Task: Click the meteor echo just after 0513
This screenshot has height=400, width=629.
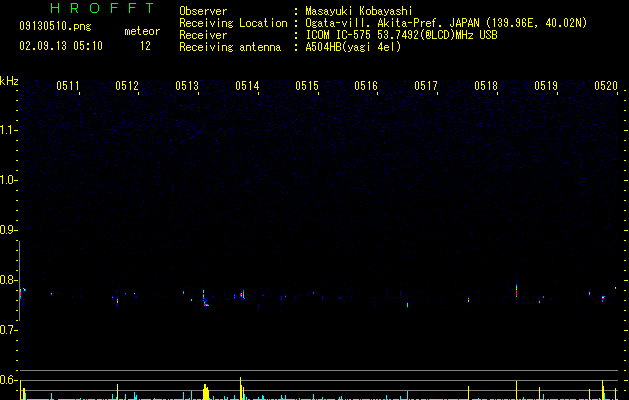Action: (x=205, y=299)
